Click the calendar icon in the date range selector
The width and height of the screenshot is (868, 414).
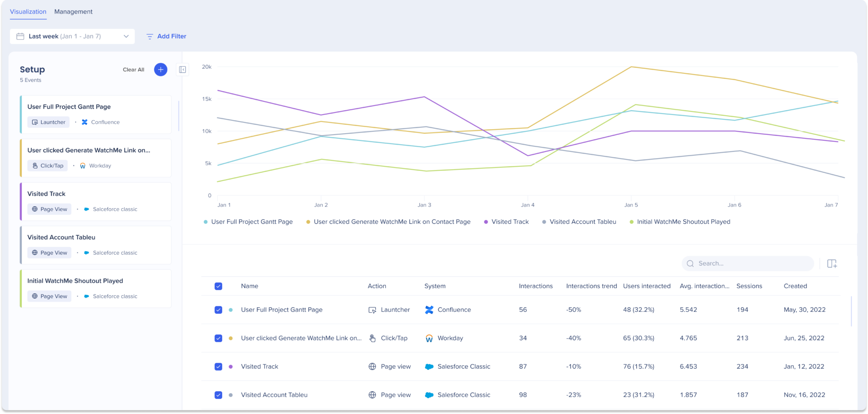coord(20,36)
